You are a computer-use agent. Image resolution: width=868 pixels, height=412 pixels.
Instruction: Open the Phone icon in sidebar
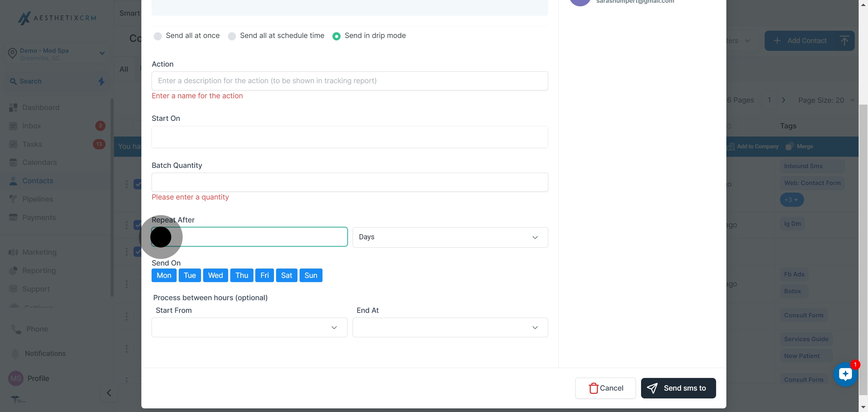(x=16, y=329)
